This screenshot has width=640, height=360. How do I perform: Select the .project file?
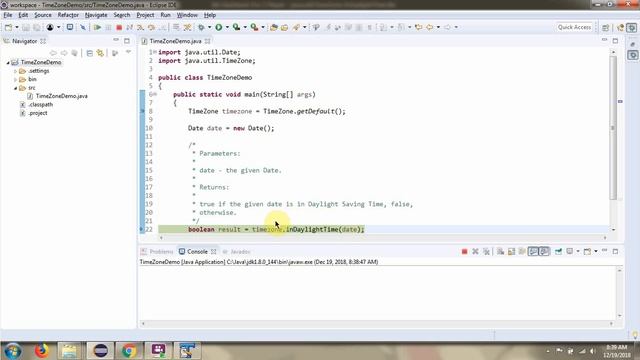point(38,113)
